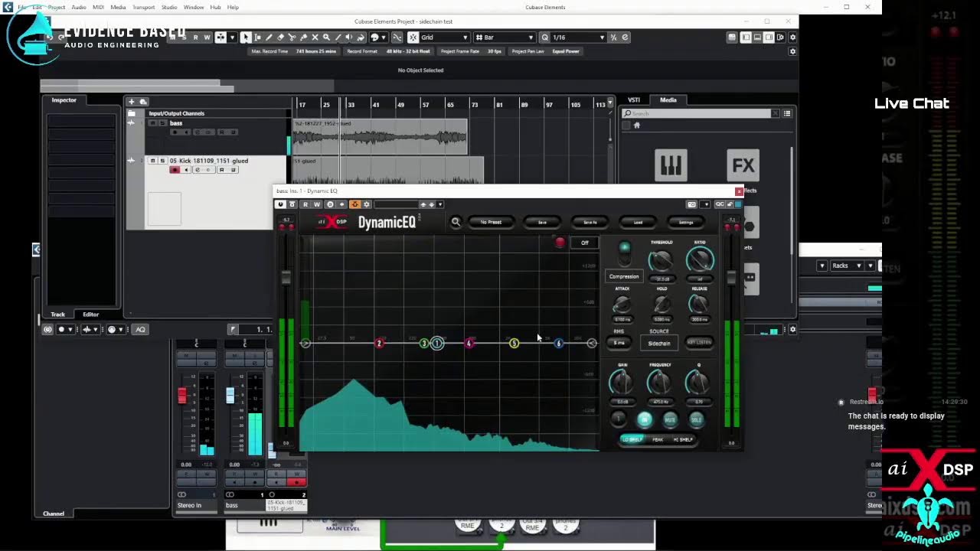Open the Instruments keyboard icon in Media
Viewport: 980px width, 551px height.
point(671,165)
